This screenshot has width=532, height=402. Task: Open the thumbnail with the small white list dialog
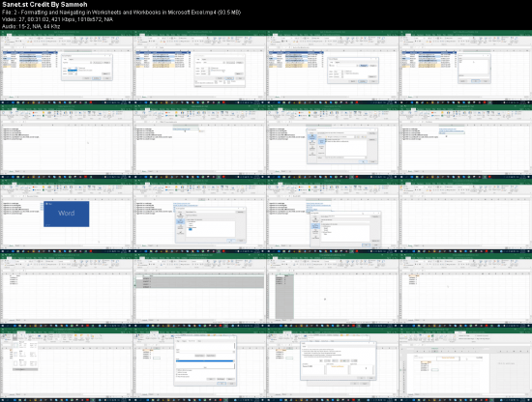coord(465,67)
